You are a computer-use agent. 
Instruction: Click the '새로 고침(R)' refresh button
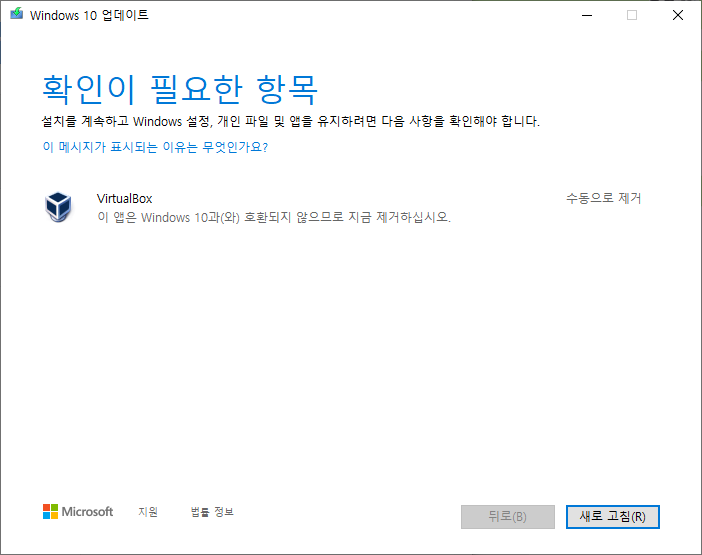(612, 517)
